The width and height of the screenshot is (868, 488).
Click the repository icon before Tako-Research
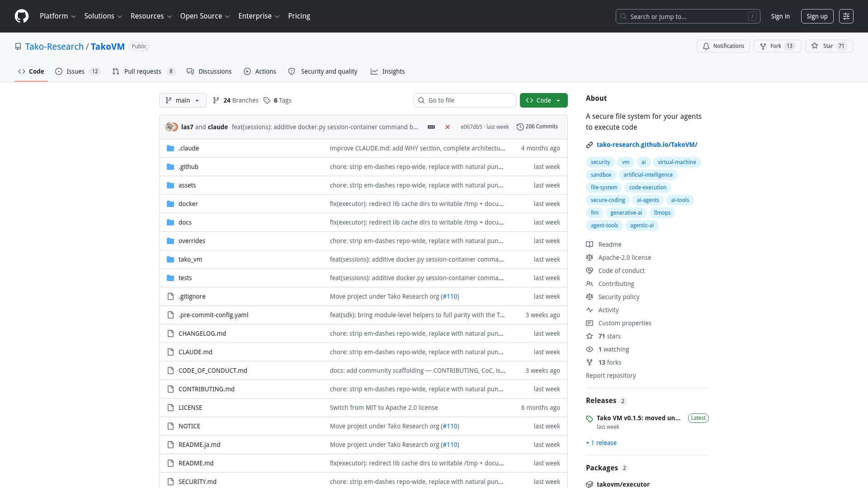[x=18, y=47]
